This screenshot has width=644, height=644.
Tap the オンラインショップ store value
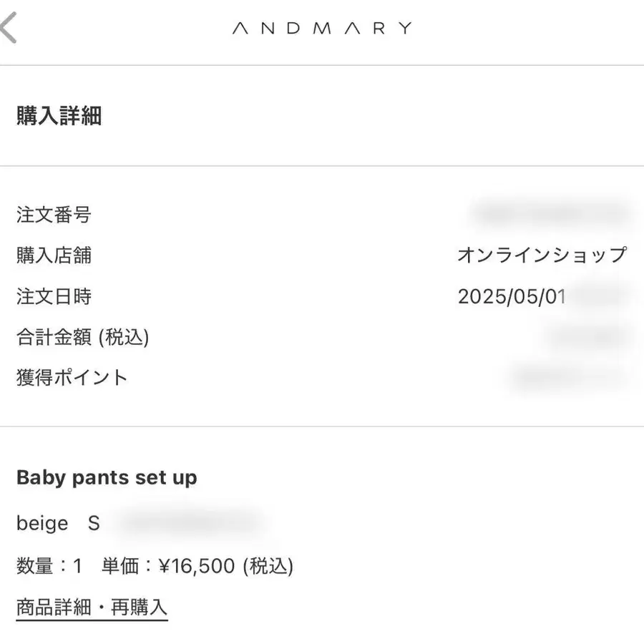(542, 255)
